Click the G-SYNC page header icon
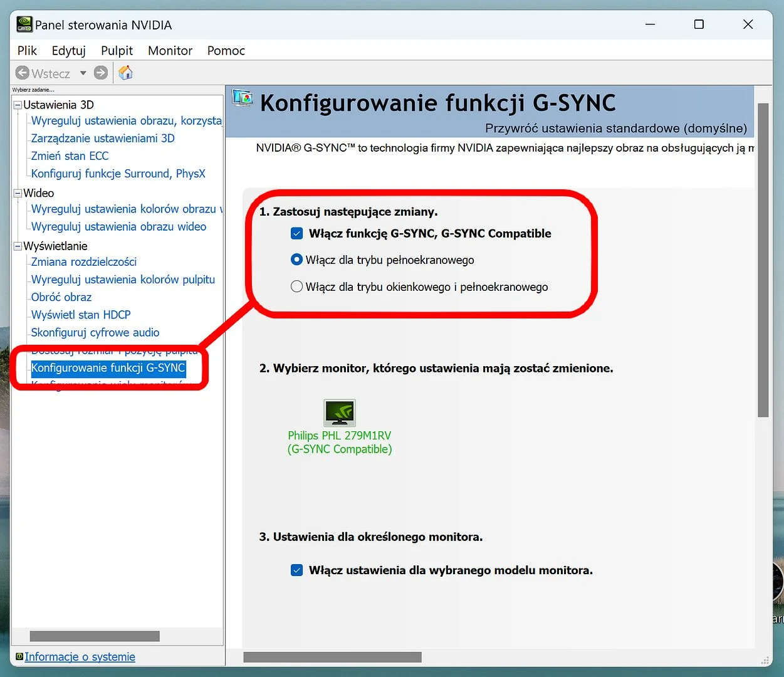Image resolution: width=784 pixels, height=677 pixels. (243, 98)
